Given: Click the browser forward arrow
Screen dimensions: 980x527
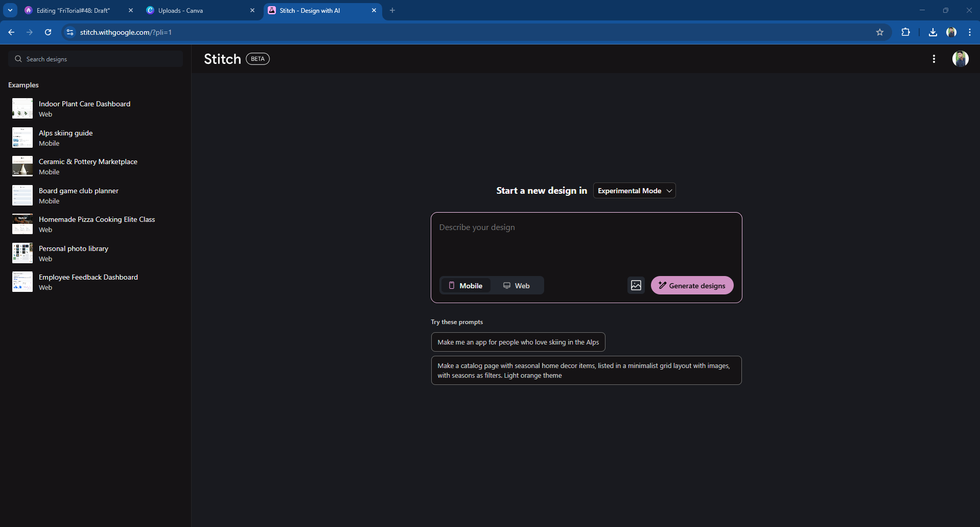Looking at the screenshot, I should [30, 32].
